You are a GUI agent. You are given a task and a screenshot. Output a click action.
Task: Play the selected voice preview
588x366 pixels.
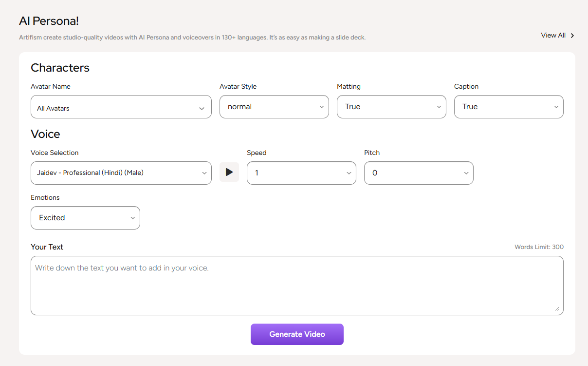tap(229, 172)
